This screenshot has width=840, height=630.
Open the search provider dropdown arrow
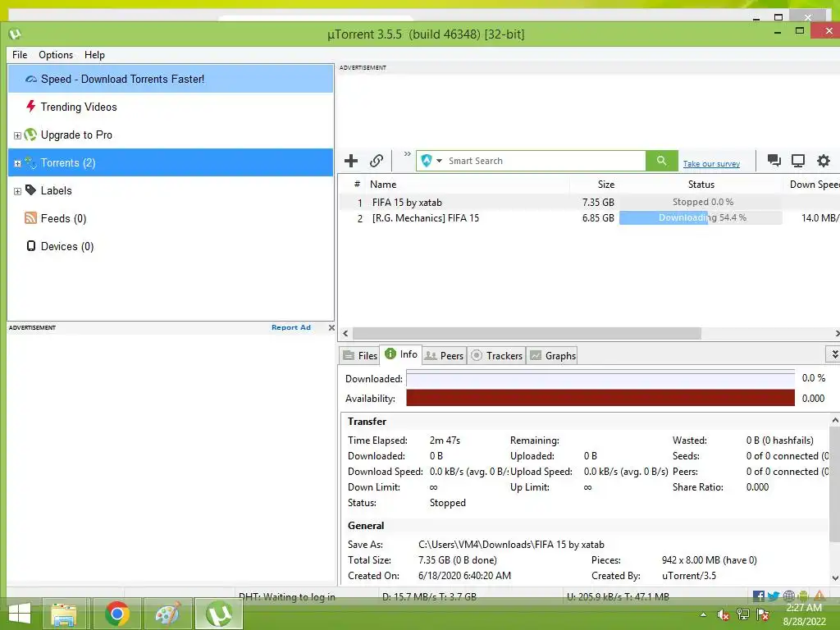tap(440, 161)
